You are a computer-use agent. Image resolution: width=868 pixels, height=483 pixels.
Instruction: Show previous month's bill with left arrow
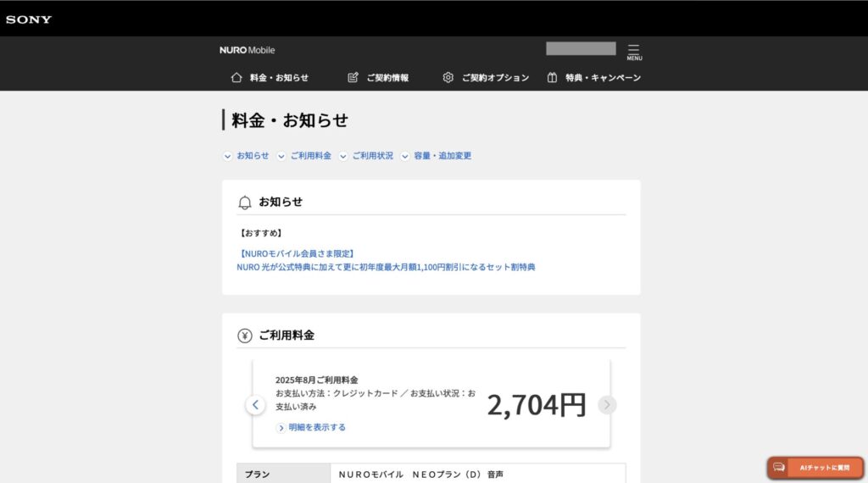(256, 405)
